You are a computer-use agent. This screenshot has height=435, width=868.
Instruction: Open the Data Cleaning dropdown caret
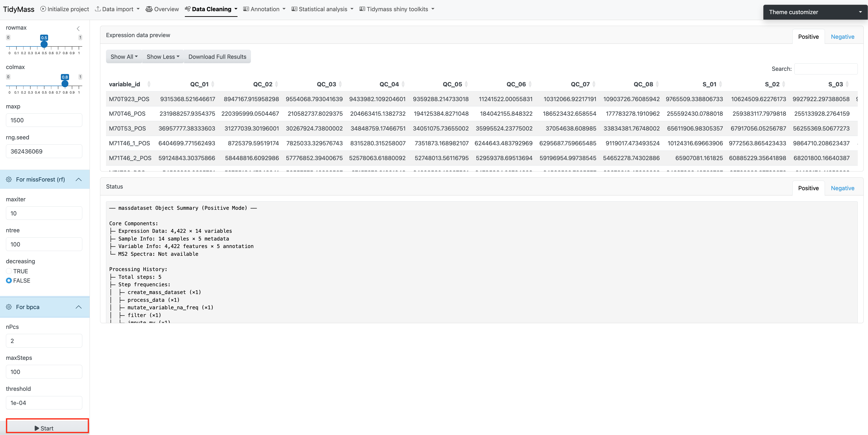click(236, 9)
